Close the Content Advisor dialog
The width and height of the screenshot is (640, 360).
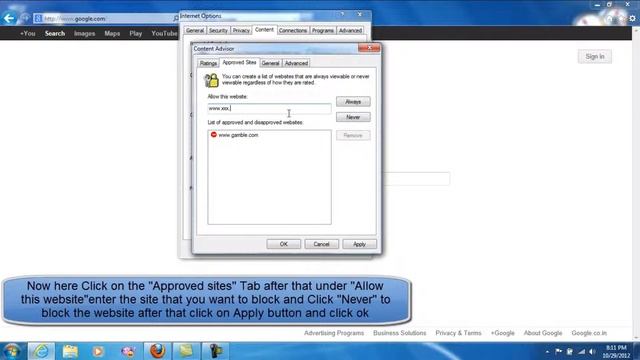[369, 48]
